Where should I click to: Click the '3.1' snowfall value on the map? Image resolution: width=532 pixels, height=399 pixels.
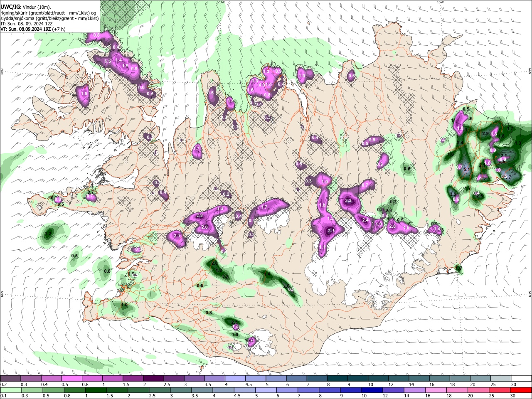(331, 230)
